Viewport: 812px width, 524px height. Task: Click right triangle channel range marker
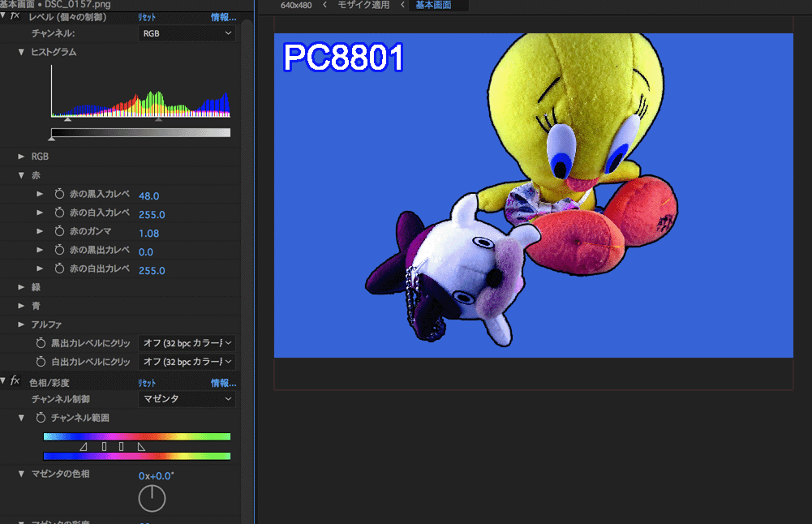pos(141,446)
